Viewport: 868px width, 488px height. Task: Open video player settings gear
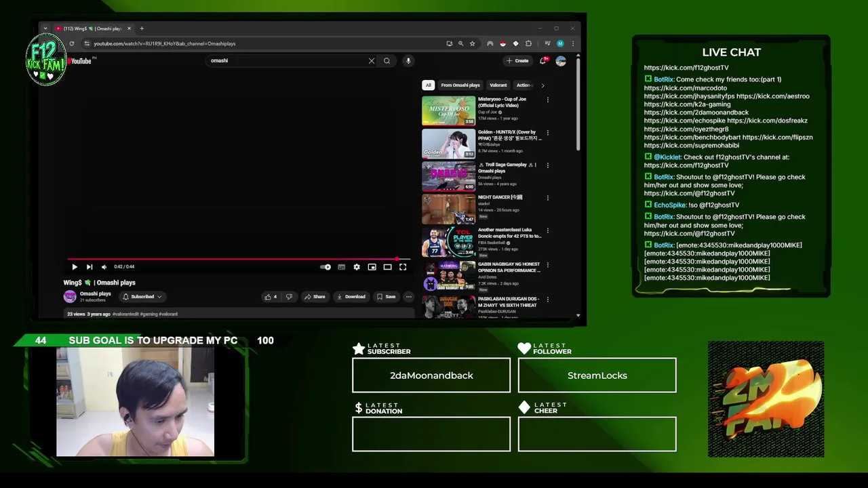tap(357, 267)
